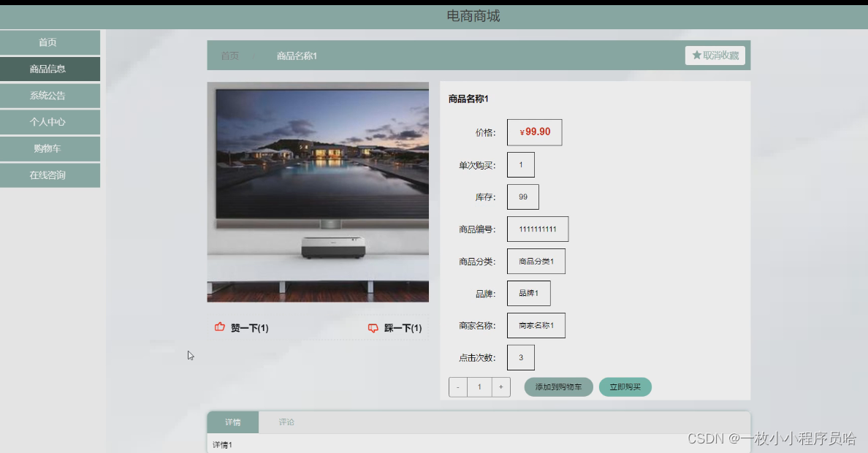The width and height of the screenshot is (868, 453).
Task: Click 首页 breadcrumb link
Action: [229, 56]
